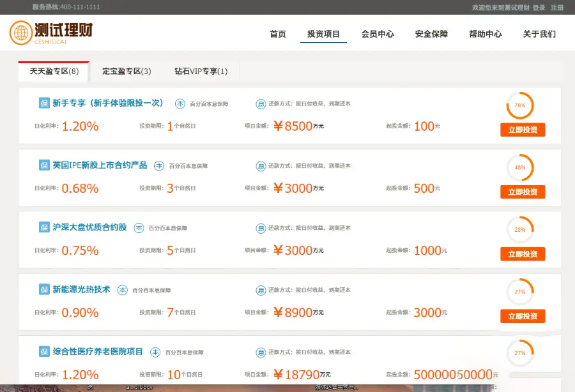Open the 钻石VIP专享(1) tab

click(x=201, y=72)
